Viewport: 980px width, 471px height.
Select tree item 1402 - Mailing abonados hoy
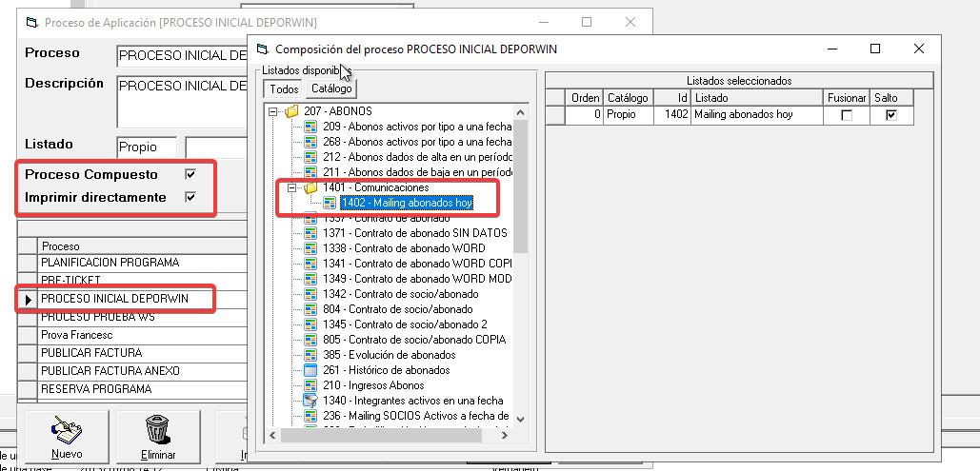click(x=407, y=203)
